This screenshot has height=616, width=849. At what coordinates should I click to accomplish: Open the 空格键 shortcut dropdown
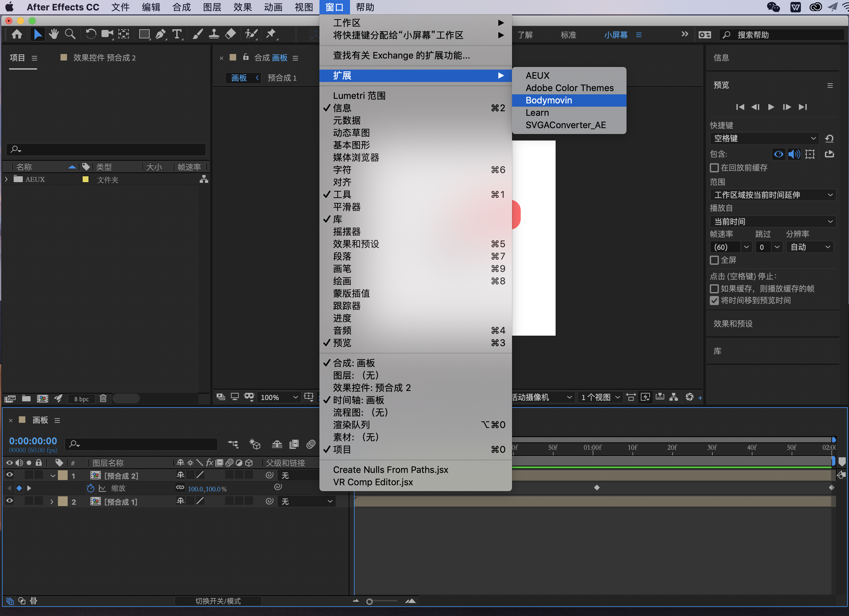[764, 139]
